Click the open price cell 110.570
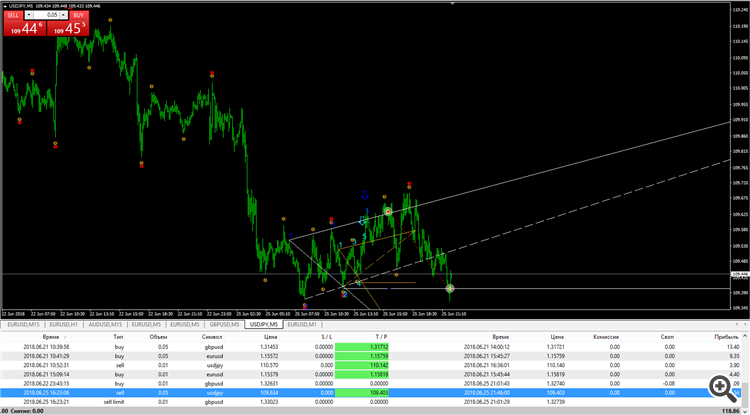The image size is (750, 415). point(270,365)
